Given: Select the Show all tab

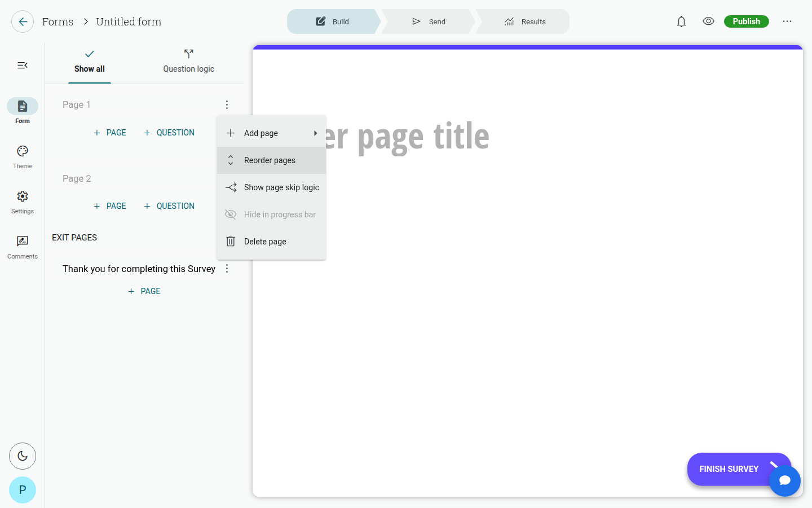Looking at the screenshot, I should [90, 62].
